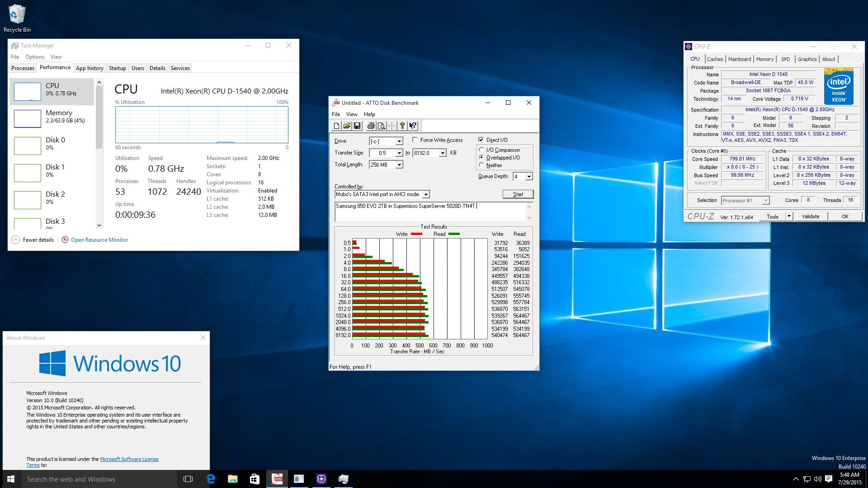Open the Queue Depth dropdown

pyautogui.click(x=529, y=177)
